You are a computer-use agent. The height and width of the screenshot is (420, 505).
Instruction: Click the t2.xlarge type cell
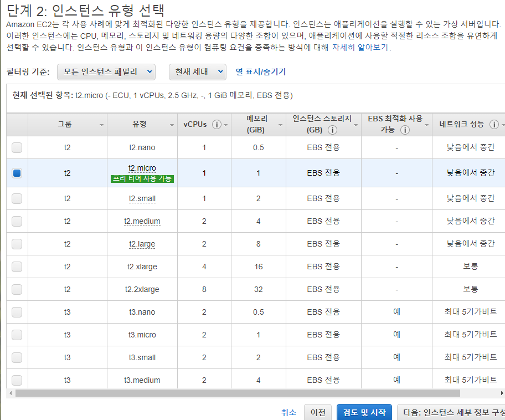tap(142, 267)
